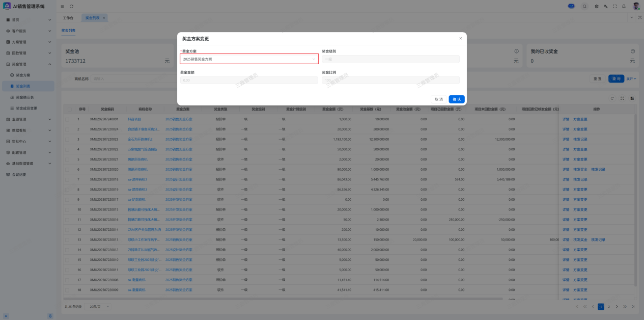Click the 确认 button in the dialog
Viewport: 644px width, 320px height.
[x=457, y=99]
